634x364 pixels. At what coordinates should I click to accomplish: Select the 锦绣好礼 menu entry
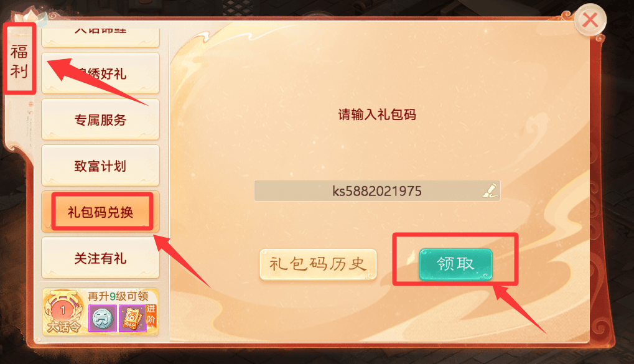pyautogui.click(x=100, y=73)
